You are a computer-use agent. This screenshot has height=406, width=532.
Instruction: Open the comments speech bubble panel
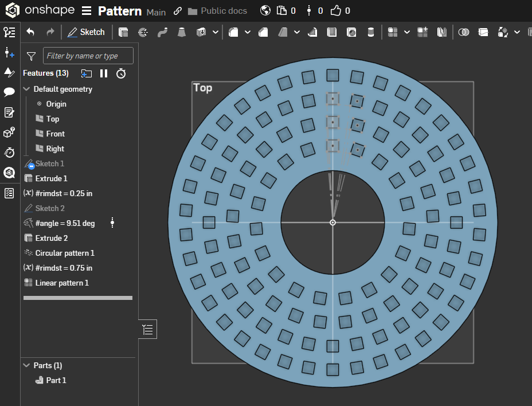click(x=9, y=92)
